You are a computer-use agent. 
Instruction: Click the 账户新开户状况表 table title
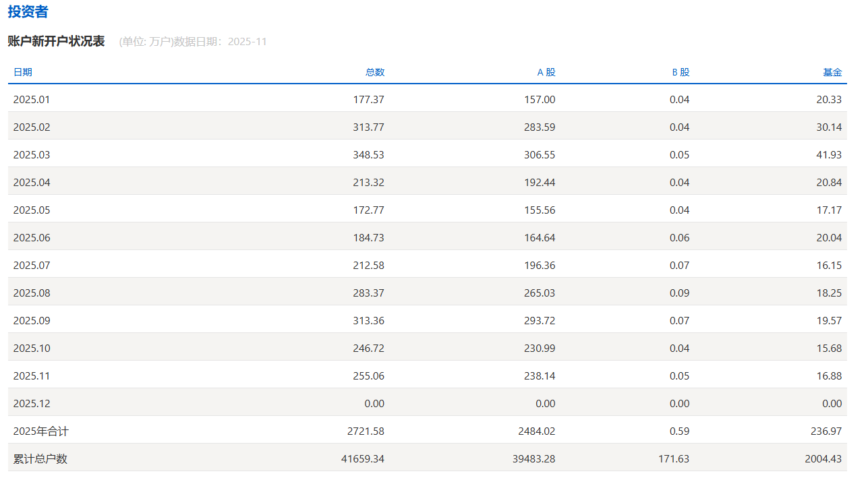coord(57,41)
